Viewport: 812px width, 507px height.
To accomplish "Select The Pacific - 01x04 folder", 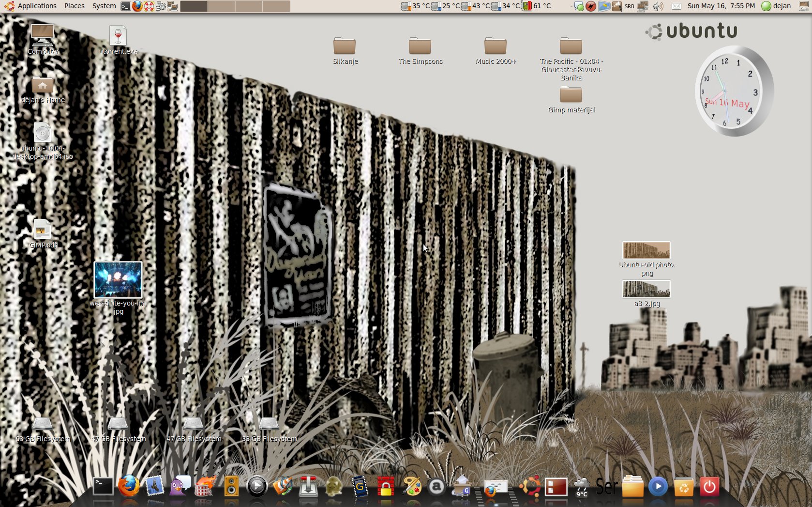I will [571, 59].
